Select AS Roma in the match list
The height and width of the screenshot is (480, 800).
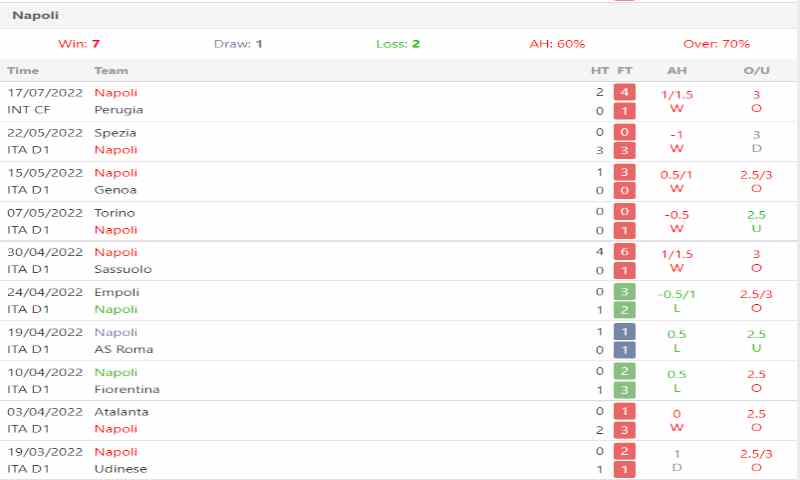[122, 349]
